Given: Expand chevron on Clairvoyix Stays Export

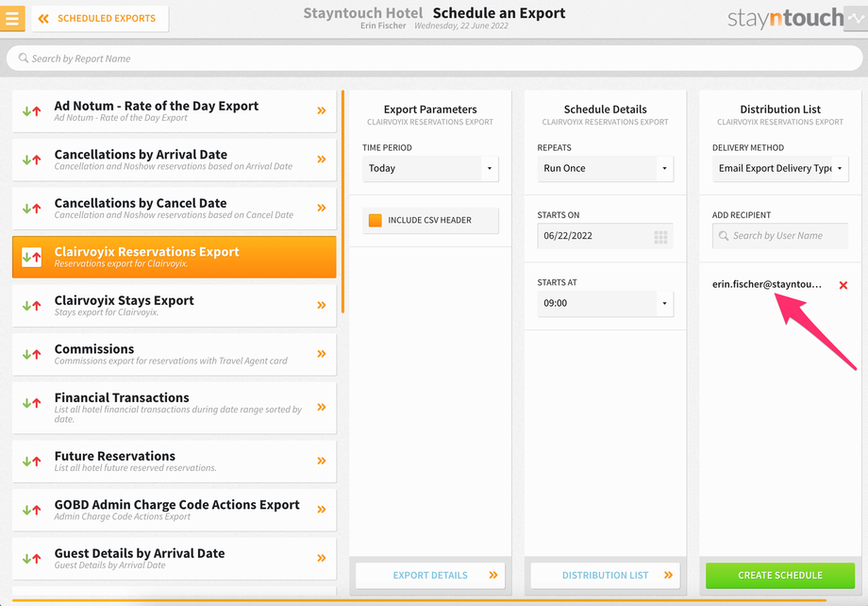Looking at the screenshot, I should [322, 305].
